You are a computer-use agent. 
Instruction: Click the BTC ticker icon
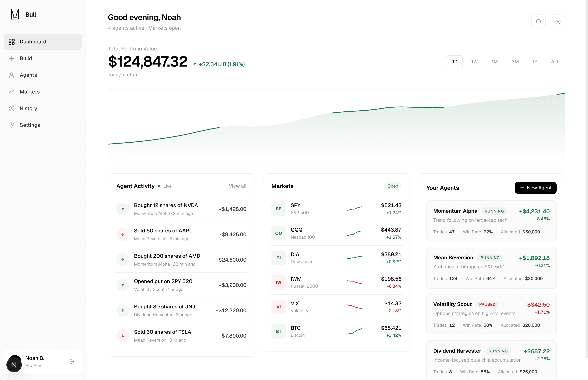[x=278, y=331]
